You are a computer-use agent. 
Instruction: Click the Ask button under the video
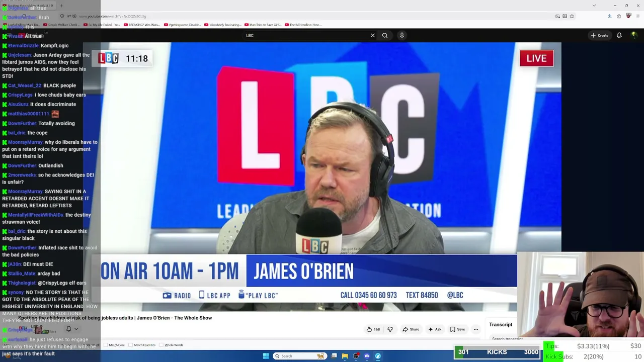point(435,329)
